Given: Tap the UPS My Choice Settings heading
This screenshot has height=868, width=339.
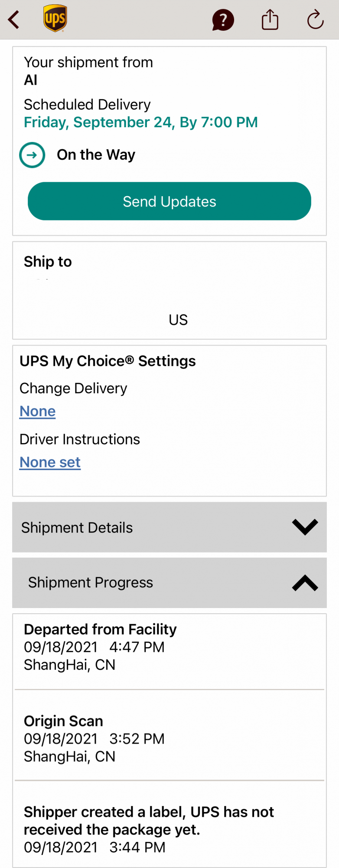Looking at the screenshot, I should click(x=108, y=361).
